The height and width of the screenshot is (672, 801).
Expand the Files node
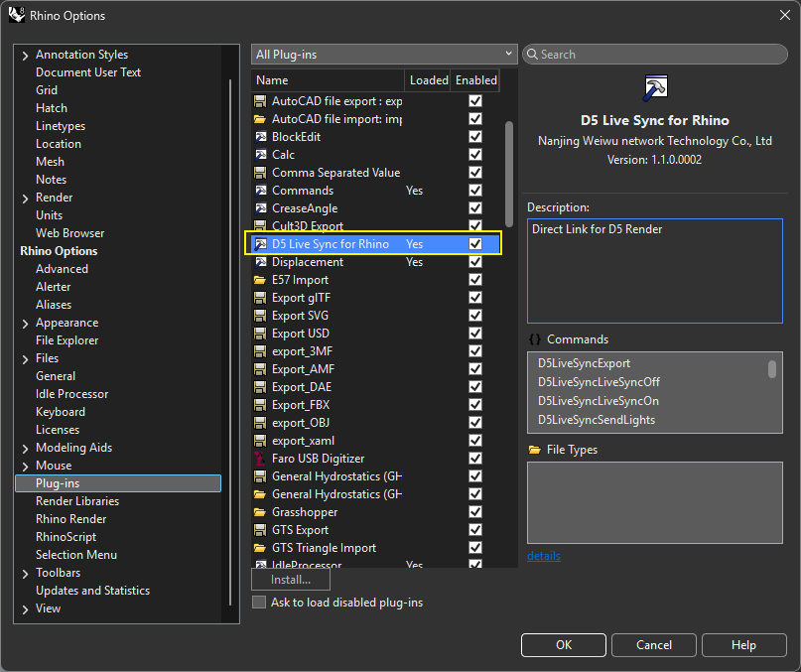pos(25,359)
